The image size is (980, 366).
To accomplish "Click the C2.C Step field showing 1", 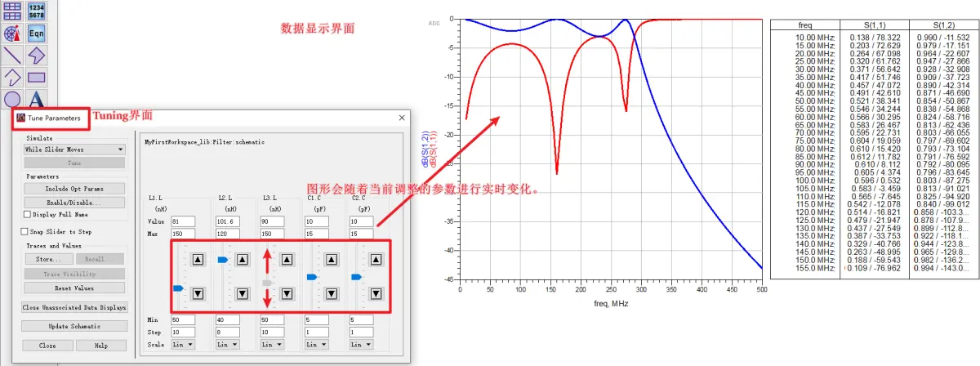I will pyautogui.click(x=360, y=333).
